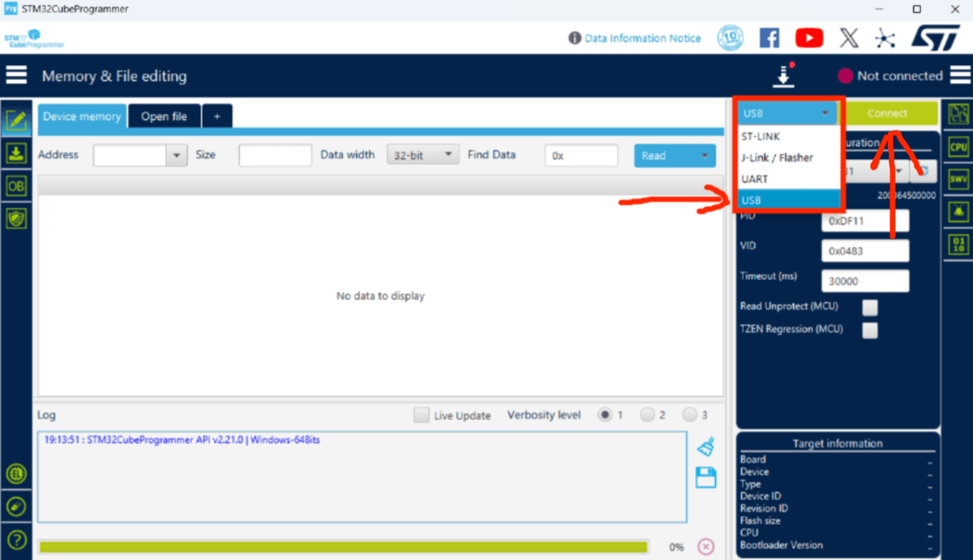Select verbosity level 1

[x=605, y=415]
